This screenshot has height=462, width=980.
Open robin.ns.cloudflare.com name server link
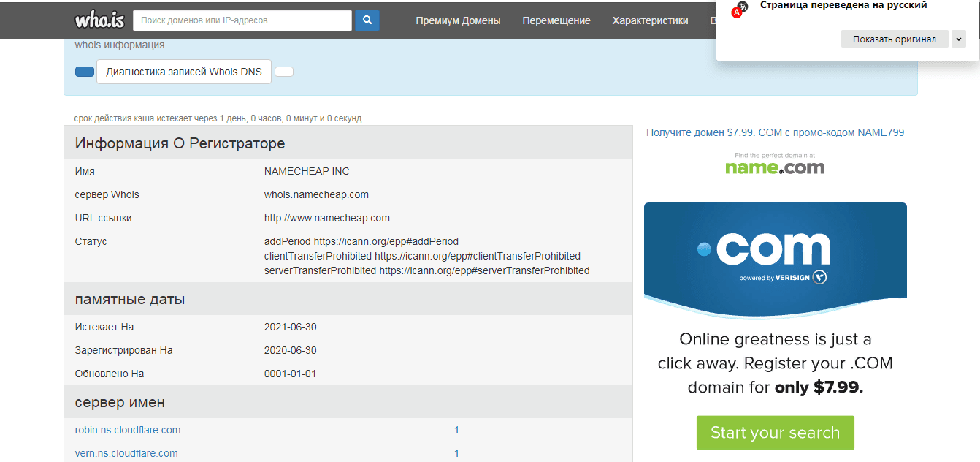[x=128, y=430]
